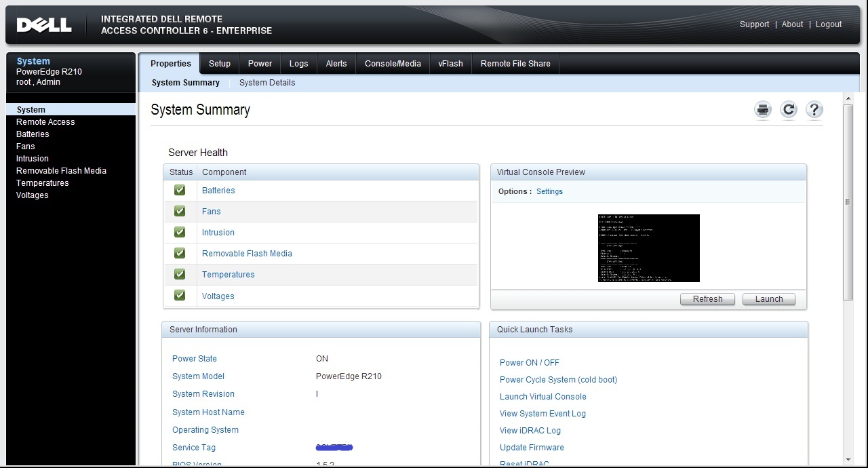Viewport: 868px width, 468px height.
Task: Open the Properties tab
Action: pos(170,64)
